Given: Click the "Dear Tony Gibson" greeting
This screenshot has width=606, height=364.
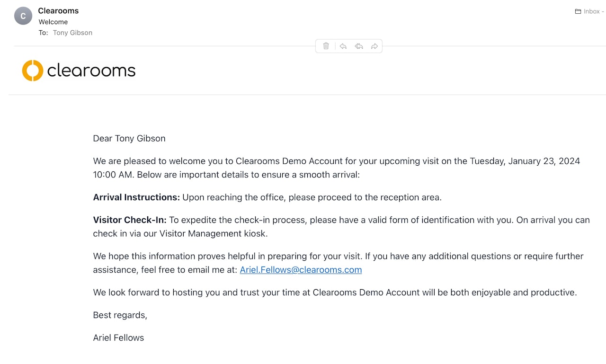Looking at the screenshot, I should (x=129, y=138).
